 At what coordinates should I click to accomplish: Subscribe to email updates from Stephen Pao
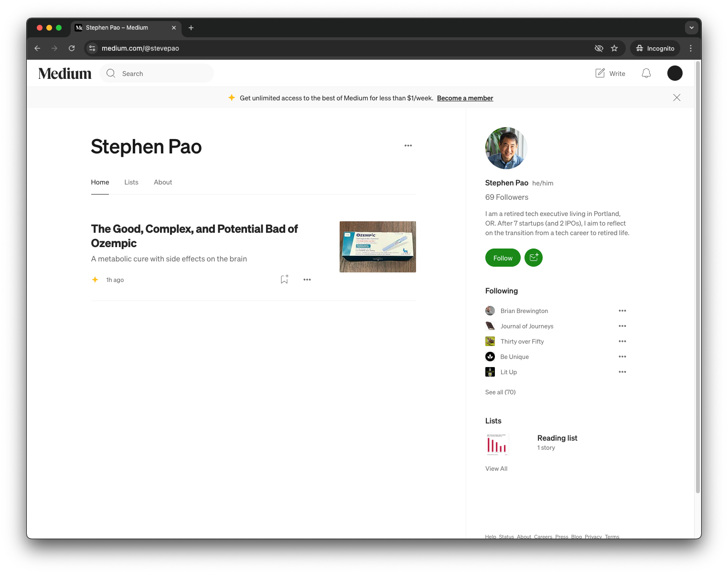(534, 258)
